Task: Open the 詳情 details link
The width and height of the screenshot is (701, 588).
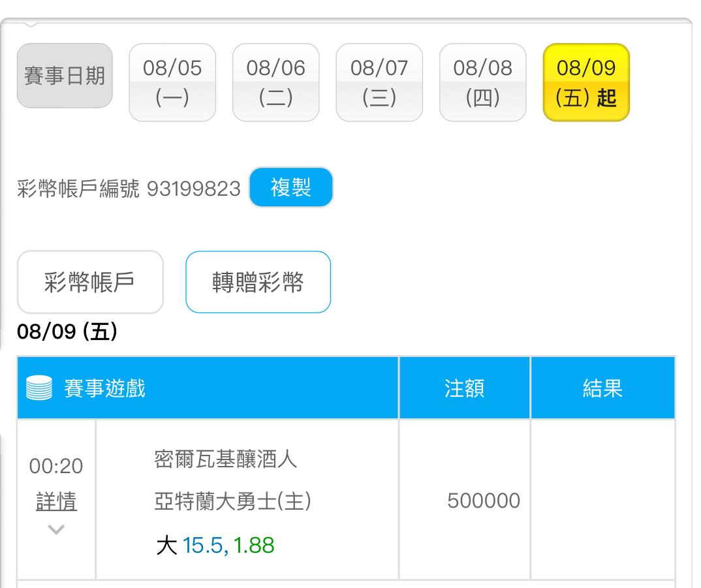Action: pos(56,501)
